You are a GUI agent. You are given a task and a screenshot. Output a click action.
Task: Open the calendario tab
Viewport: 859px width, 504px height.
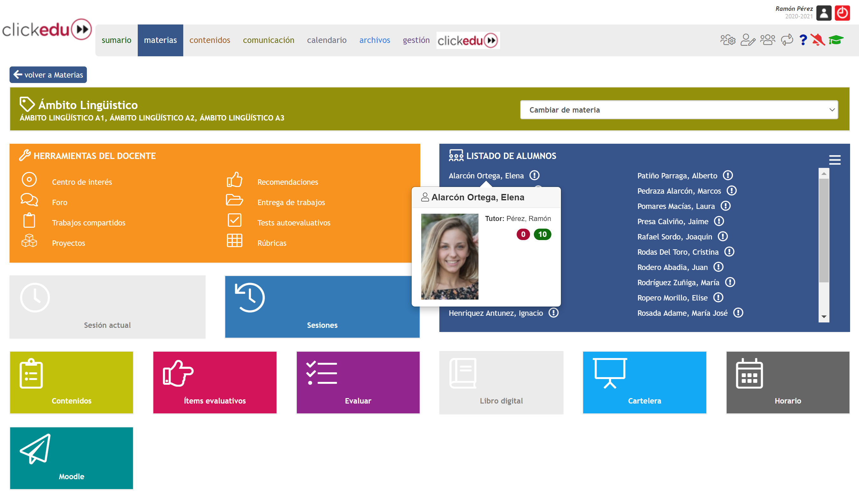tap(326, 40)
